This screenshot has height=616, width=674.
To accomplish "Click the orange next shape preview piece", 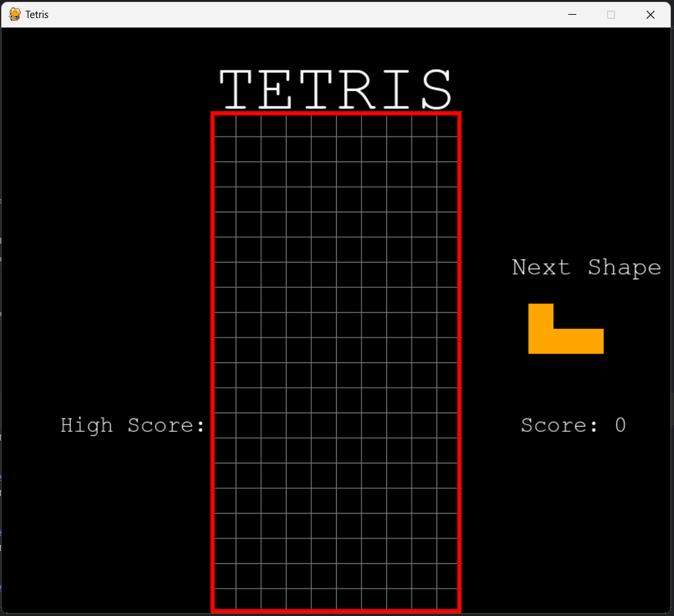I will (x=566, y=329).
